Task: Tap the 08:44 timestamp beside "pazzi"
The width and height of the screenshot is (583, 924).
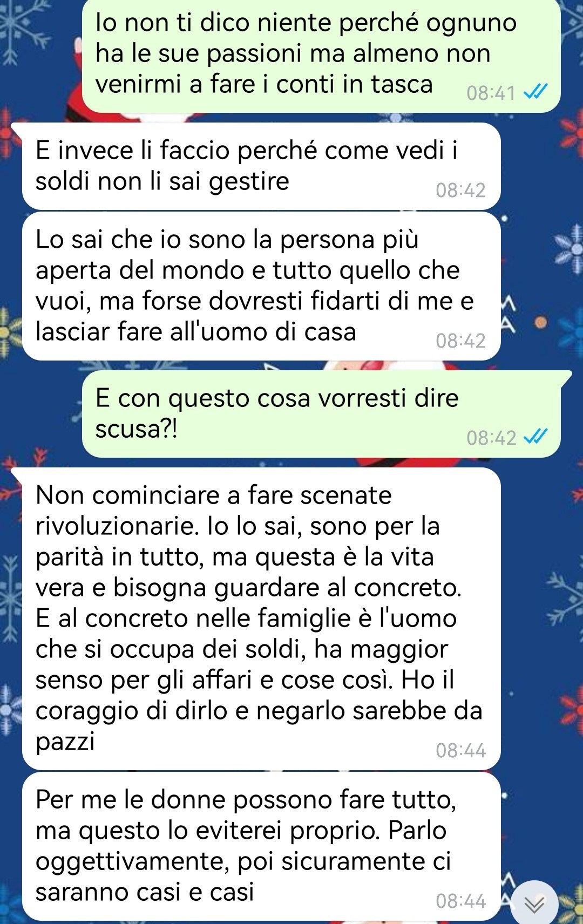Action: click(x=461, y=750)
